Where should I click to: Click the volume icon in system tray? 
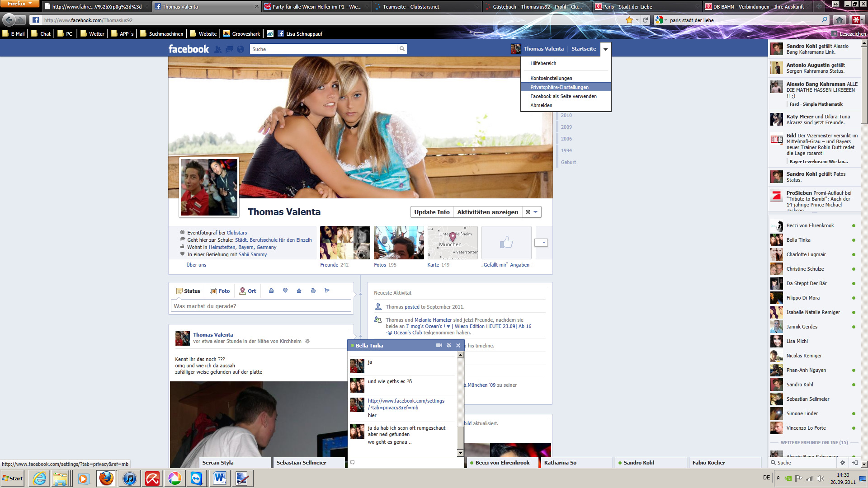tap(820, 479)
